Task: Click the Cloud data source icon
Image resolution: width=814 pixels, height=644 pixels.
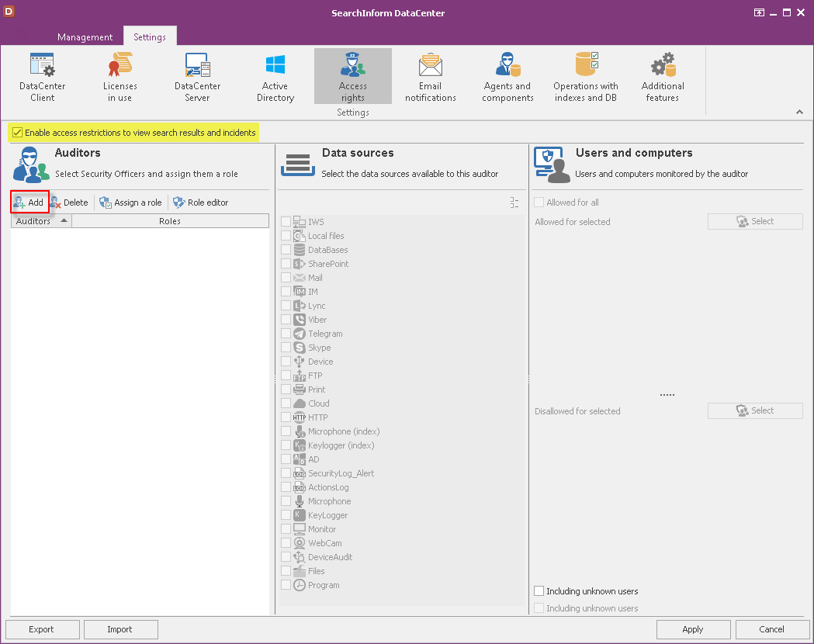Action: (x=300, y=403)
